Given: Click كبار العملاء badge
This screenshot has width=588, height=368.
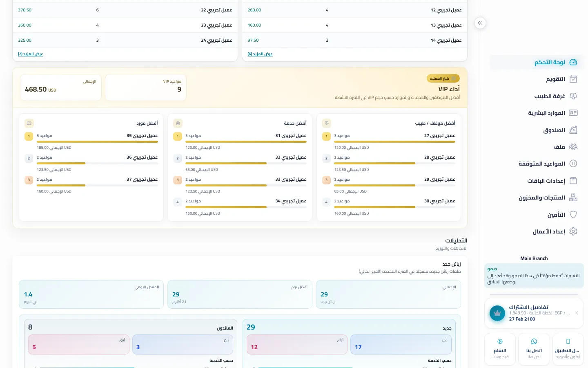Looking at the screenshot, I should click(x=443, y=79).
